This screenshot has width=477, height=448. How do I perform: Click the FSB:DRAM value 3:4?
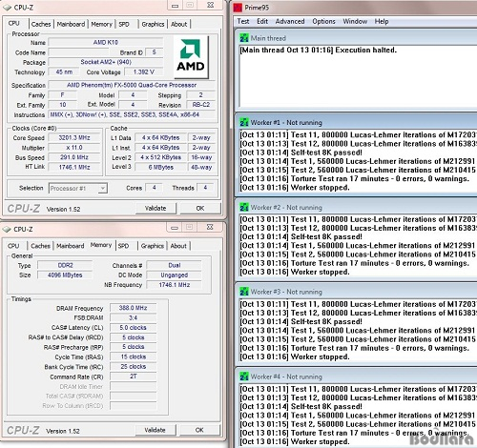[134, 317]
